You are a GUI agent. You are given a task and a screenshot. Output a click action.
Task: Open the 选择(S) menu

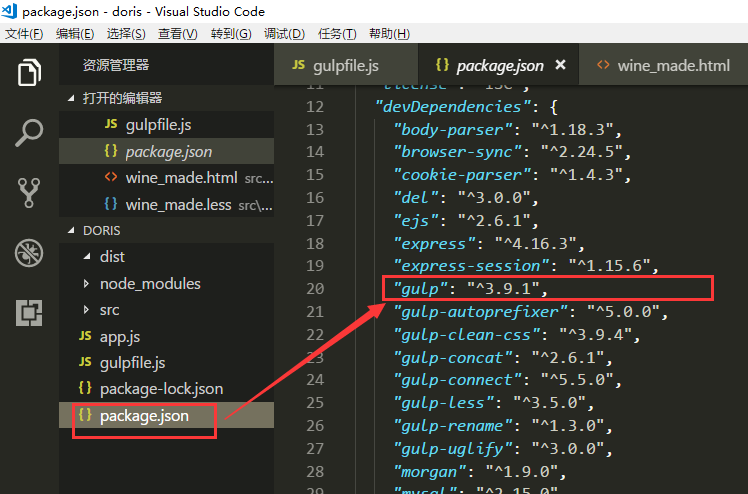click(x=126, y=34)
